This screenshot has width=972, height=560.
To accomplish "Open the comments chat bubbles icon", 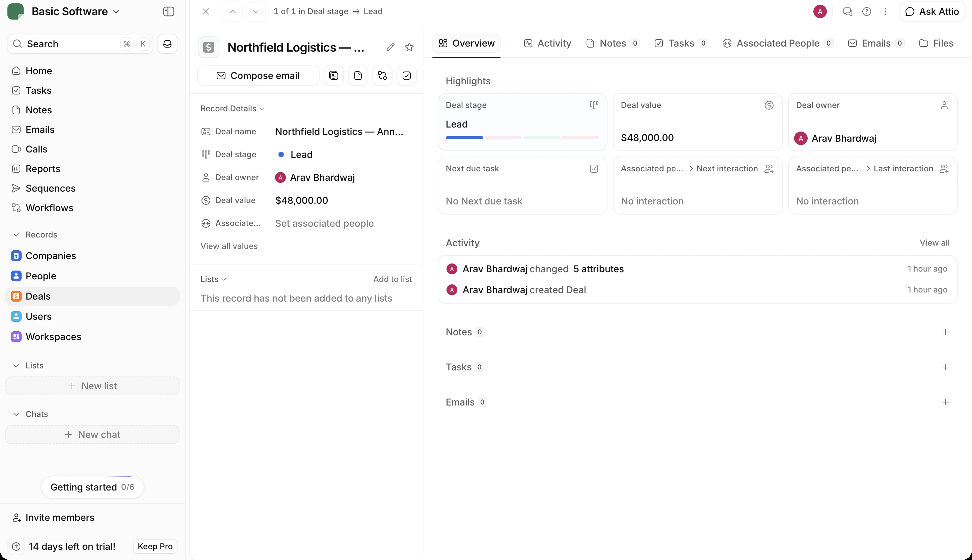I will pos(847,11).
